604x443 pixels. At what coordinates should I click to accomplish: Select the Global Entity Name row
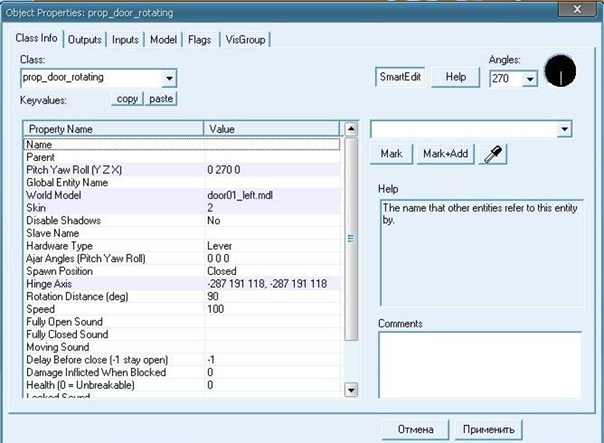pyautogui.click(x=182, y=183)
